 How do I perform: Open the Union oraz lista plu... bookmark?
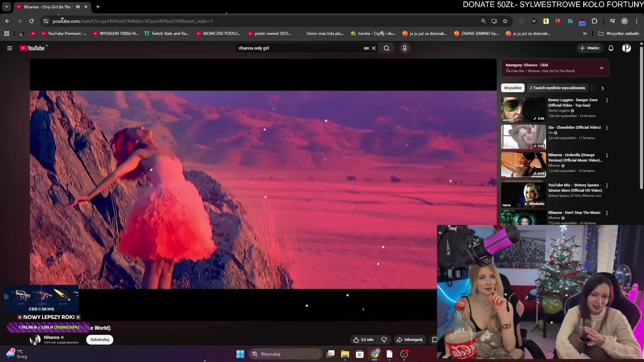(x=321, y=34)
